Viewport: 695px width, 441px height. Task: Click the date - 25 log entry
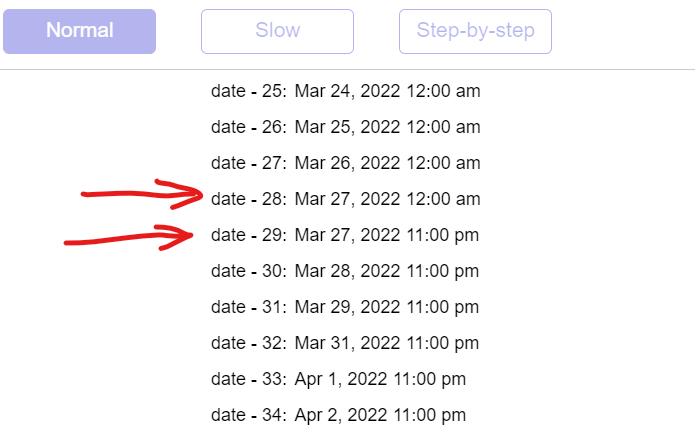346,91
